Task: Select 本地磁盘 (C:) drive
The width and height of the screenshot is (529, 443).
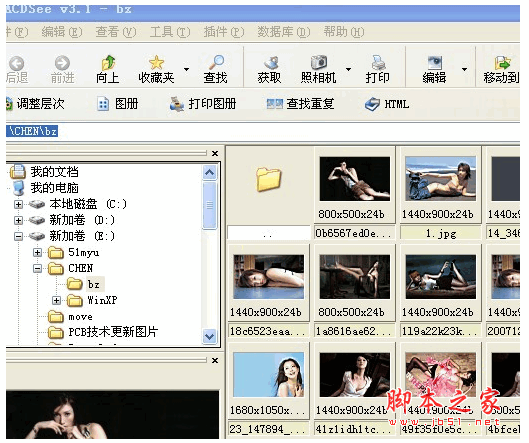Action: [88, 204]
